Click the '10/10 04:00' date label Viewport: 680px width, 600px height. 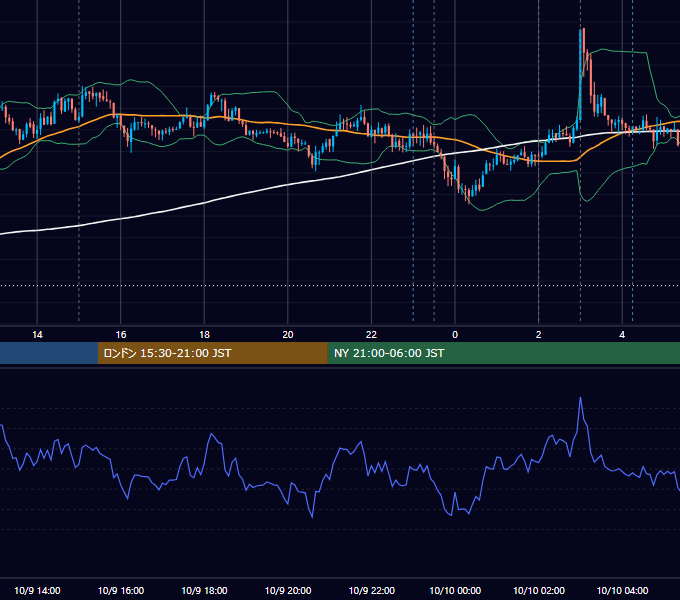(x=622, y=590)
